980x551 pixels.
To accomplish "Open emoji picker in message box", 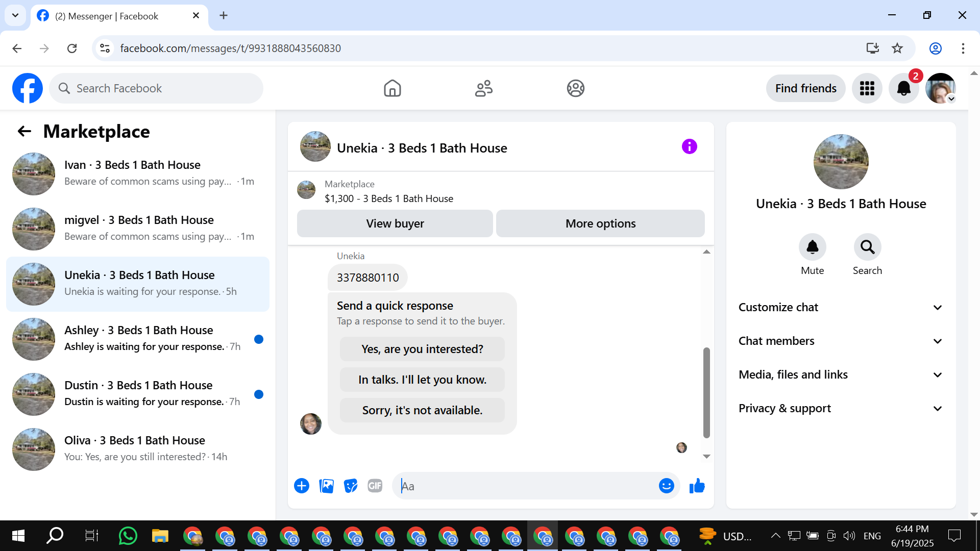I will (x=666, y=486).
